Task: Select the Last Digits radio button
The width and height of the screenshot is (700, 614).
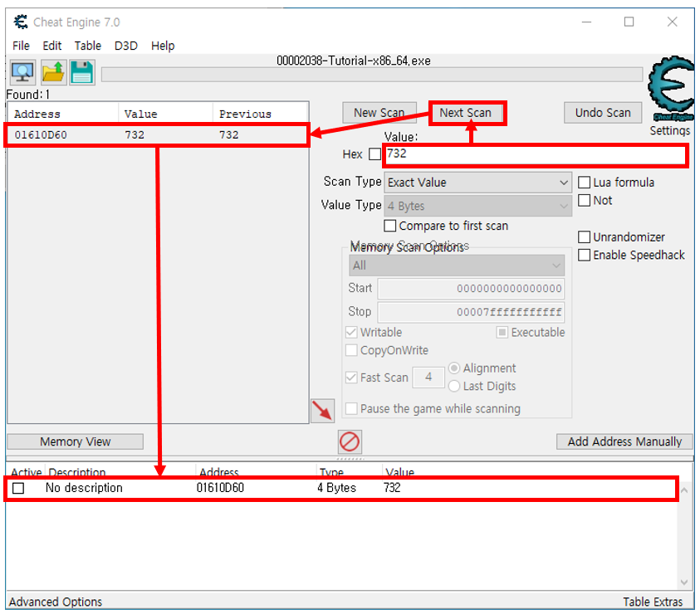Action: [x=454, y=386]
